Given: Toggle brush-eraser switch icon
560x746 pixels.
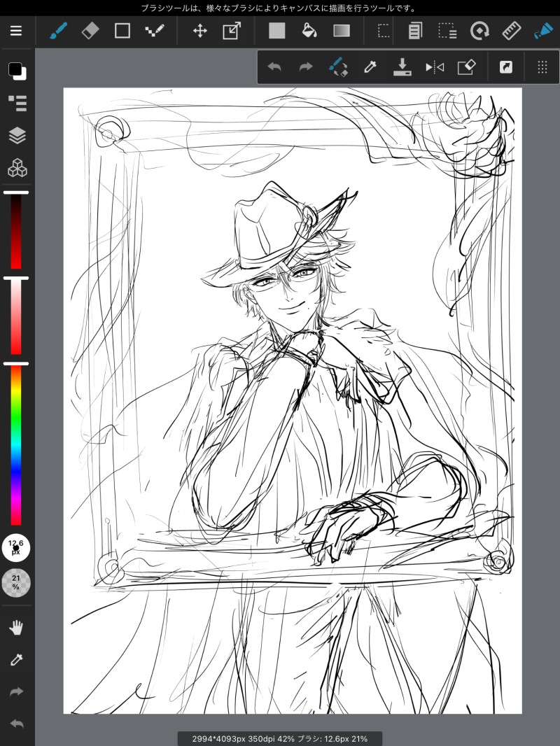Looking at the screenshot, I should coord(338,67).
